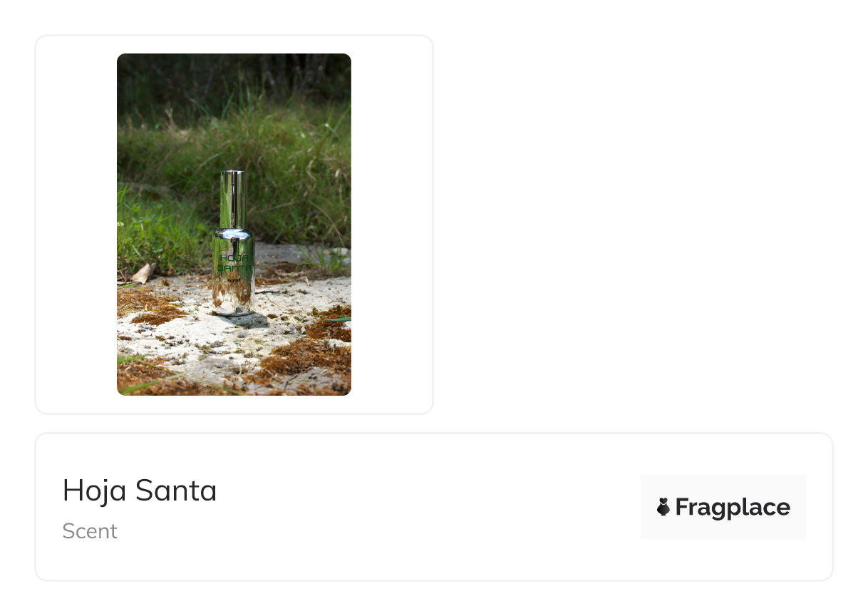Screen dimensions: 868x616
Task: Open the Hoja Santa product photo
Action: coord(234,224)
